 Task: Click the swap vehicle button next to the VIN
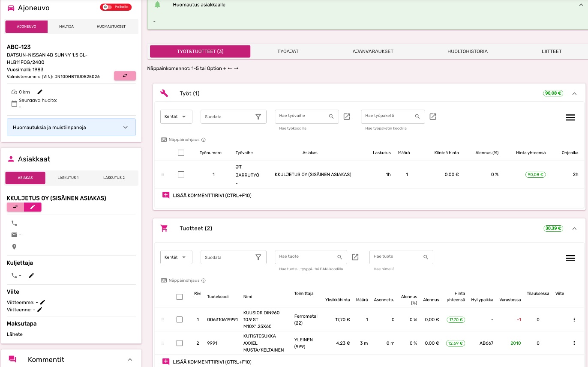tap(125, 76)
